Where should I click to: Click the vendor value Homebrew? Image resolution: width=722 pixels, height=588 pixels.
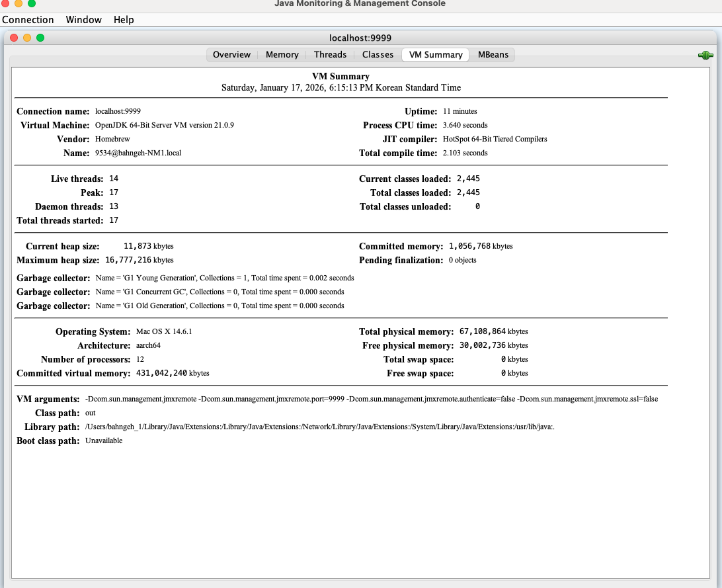(x=112, y=139)
